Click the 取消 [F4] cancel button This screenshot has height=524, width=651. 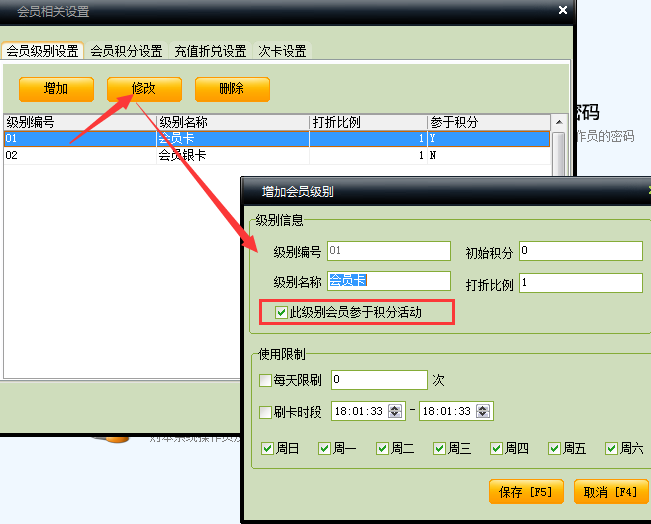(610, 492)
